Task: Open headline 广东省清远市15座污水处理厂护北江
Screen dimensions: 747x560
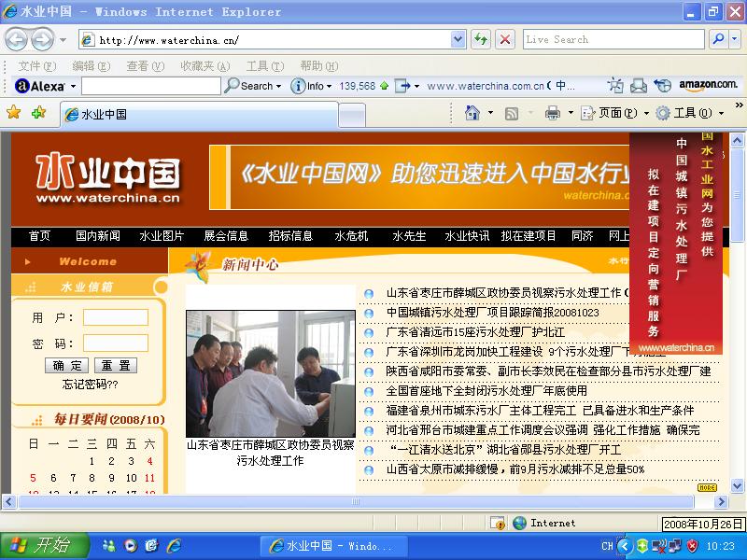Action: coord(475,332)
